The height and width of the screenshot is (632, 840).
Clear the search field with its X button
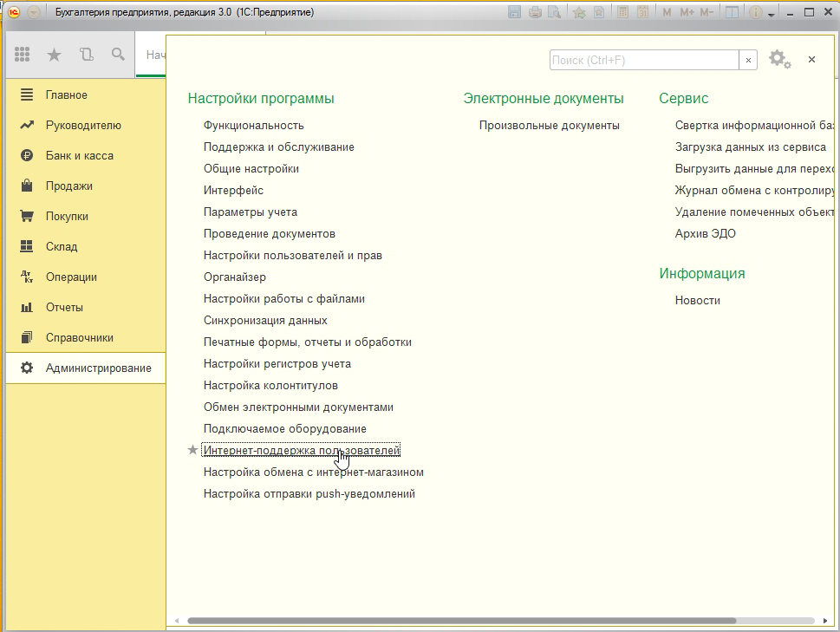click(x=748, y=60)
